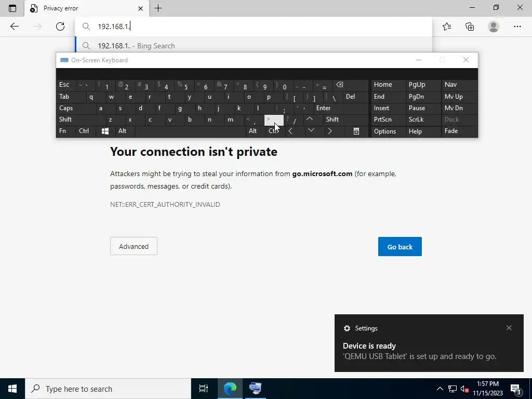Dismiss the Device is ready notification

pyautogui.click(x=509, y=328)
